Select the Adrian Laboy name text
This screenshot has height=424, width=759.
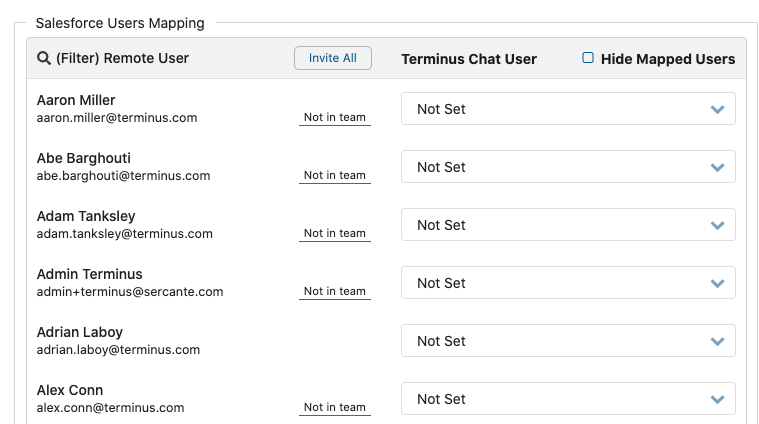coord(80,333)
